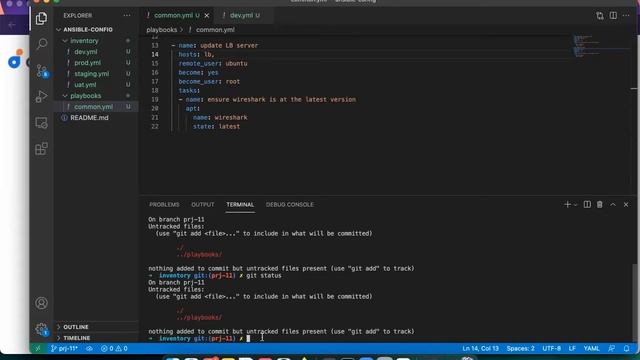Image resolution: width=640 pixels, height=360 pixels.
Task: Open changes compare icon in editor toolbar
Action: 600,16
